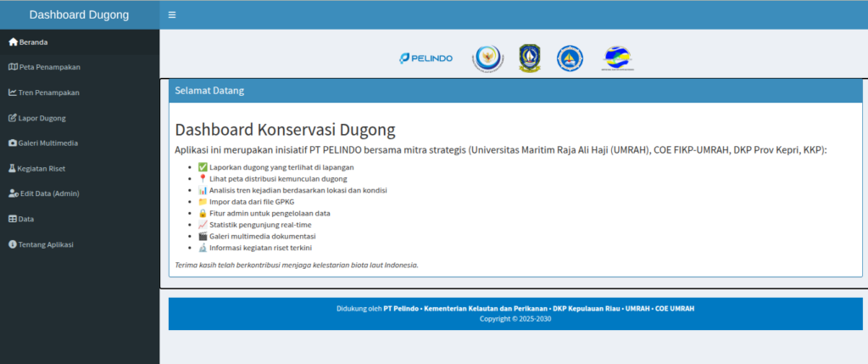868x364 pixels.
Task: Open the Tentang Aplikasi menu entry
Action: (x=47, y=244)
